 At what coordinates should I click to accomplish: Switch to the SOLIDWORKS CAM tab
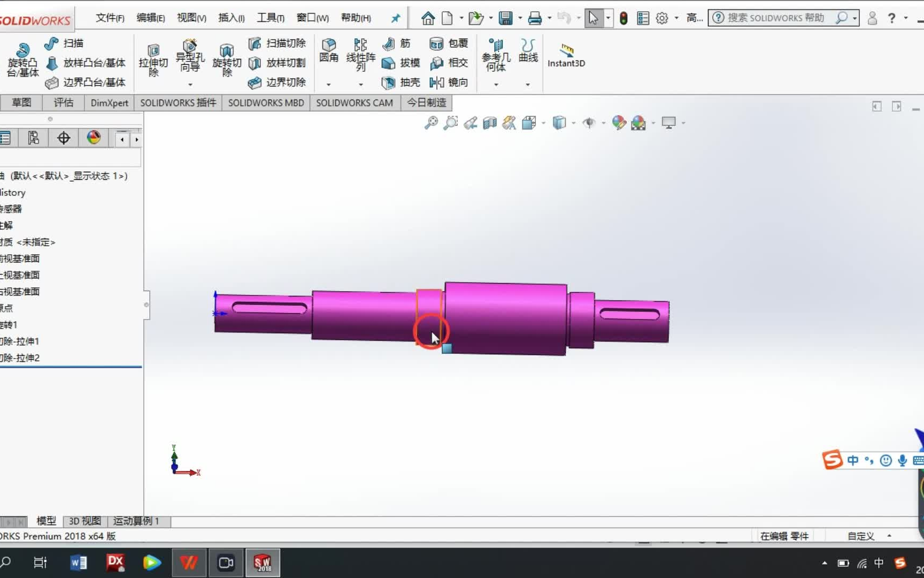point(355,102)
